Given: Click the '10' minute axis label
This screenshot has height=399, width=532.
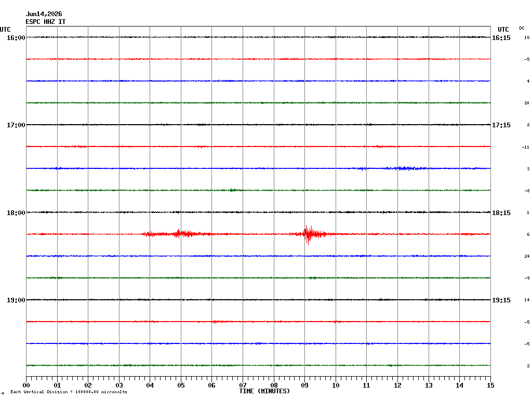Looking at the screenshot, I should point(336,385).
